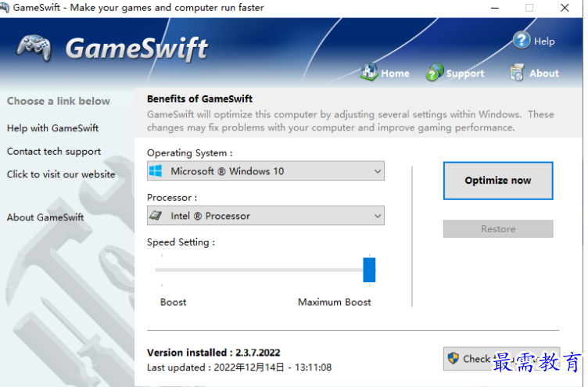Open Help with GameSwift link
588x387 pixels.
point(52,128)
